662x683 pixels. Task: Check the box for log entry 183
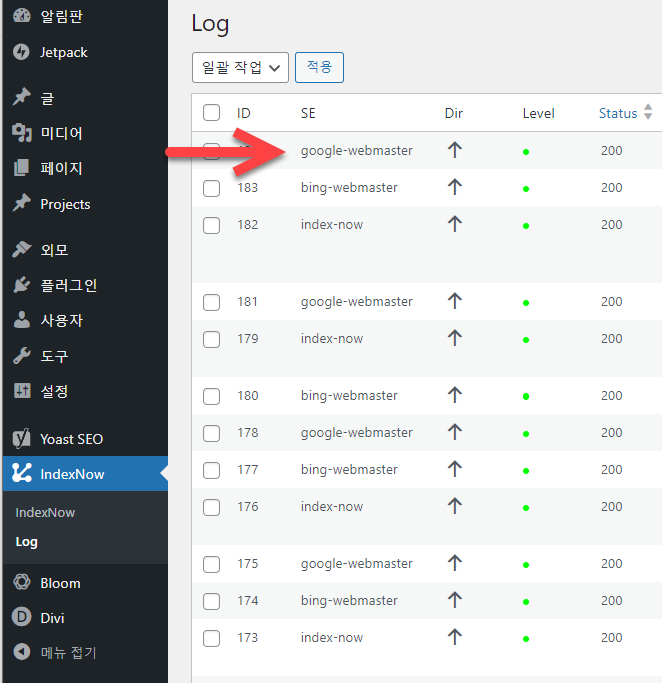pyautogui.click(x=211, y=189)
